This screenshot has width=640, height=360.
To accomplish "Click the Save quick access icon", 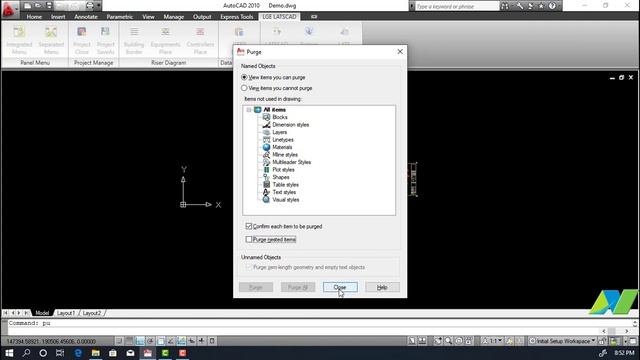I will [x=49, y=6].
